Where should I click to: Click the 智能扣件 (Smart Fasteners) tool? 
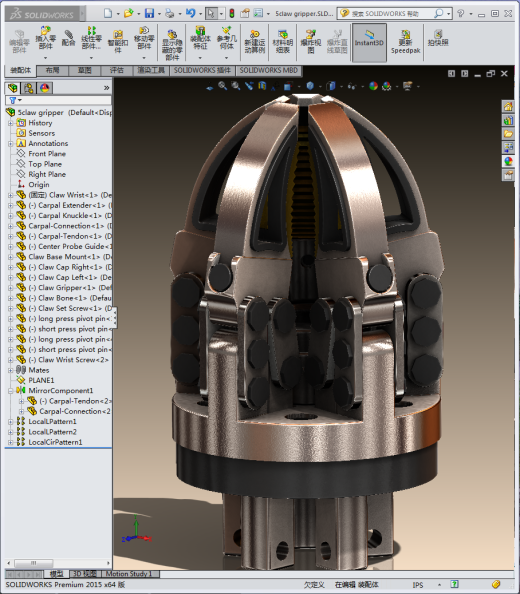(x=118, y=42)
